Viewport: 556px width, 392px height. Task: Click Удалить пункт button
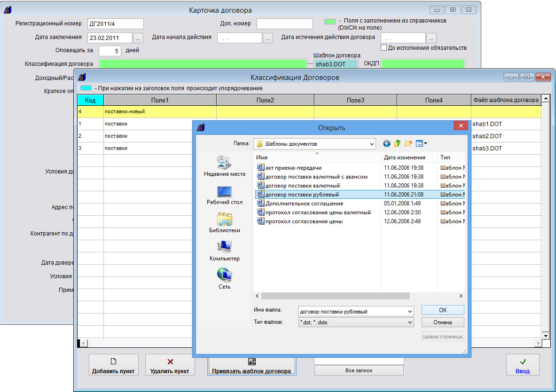click(x=170, y=365)
